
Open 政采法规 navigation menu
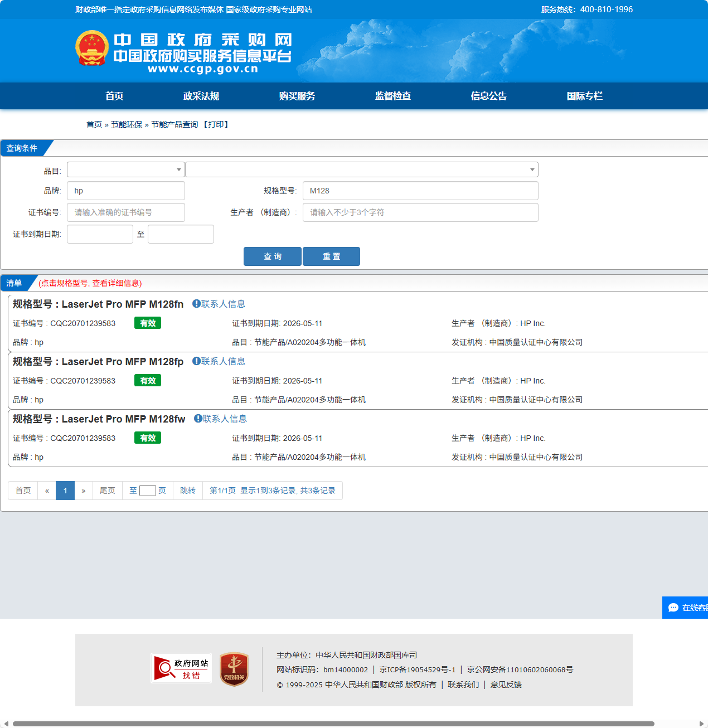point(201,96)
